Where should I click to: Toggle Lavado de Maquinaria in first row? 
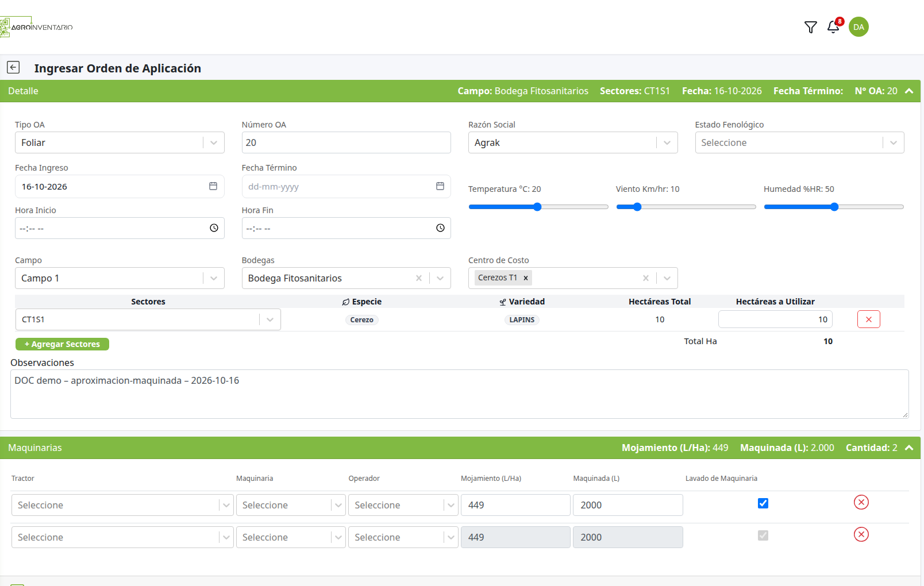pyautogui.click(x=763, y=503)
